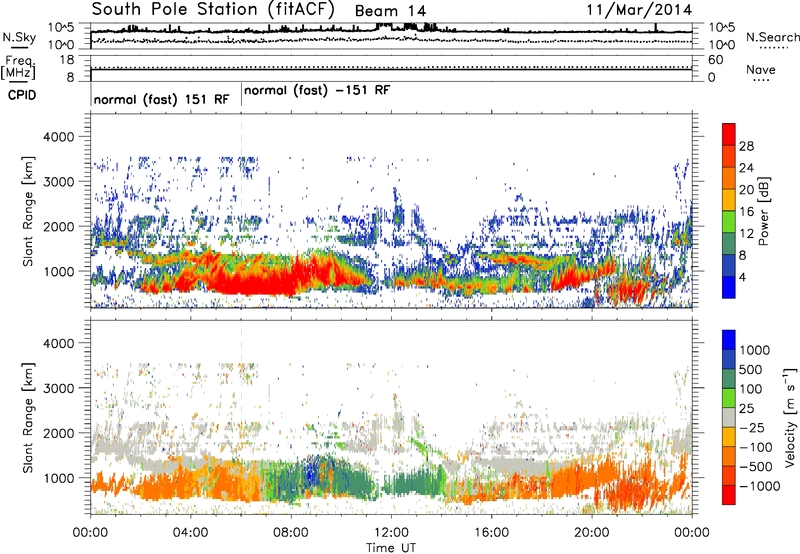Click the '4' power colorbar label
Screen dimensions: 800x554
(742, 277)
